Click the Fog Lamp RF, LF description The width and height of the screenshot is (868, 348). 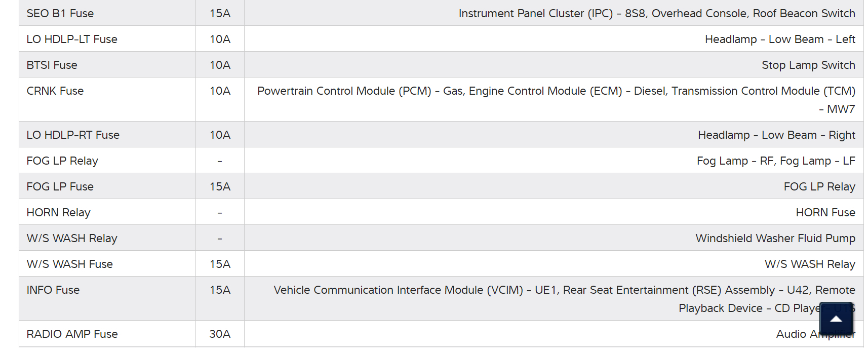[776, 161]
